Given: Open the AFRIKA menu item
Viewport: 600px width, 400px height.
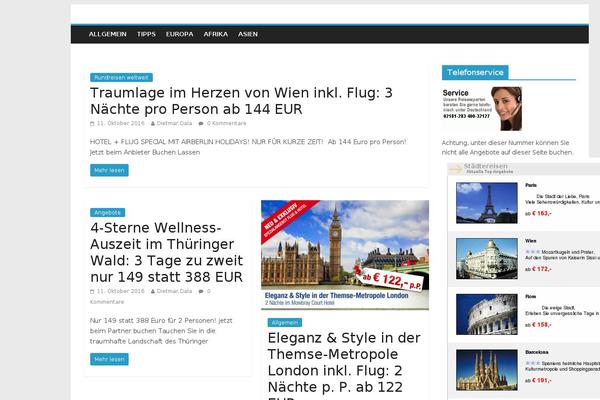Looking at the screenshot, I should (x=215, y=34).
